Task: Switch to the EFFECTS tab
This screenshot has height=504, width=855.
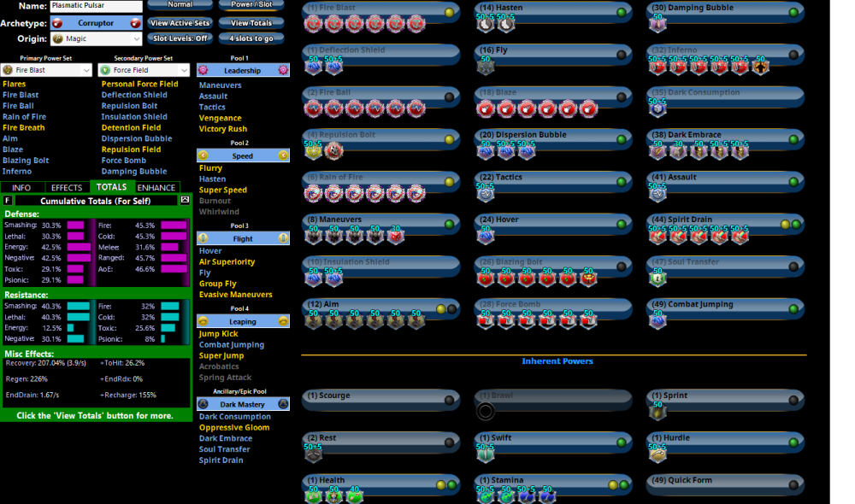Action: pyautogui.click(x=67, y=187)
